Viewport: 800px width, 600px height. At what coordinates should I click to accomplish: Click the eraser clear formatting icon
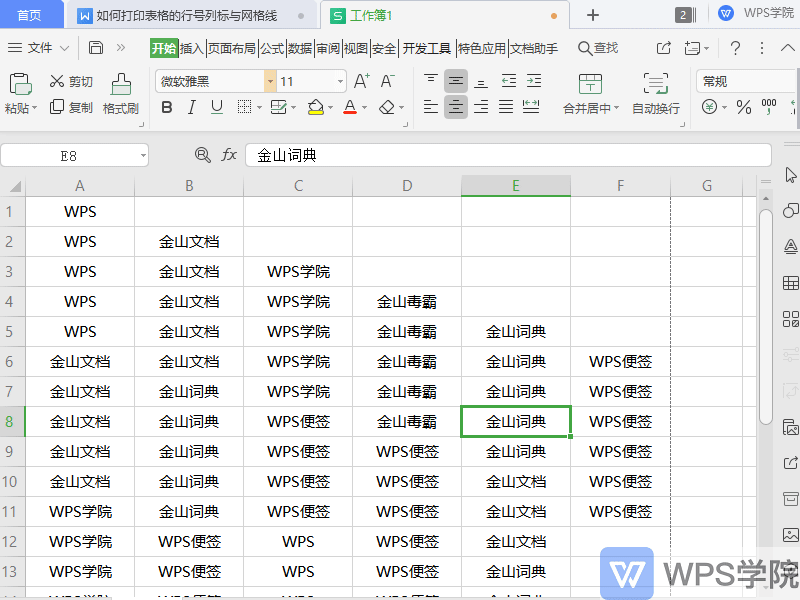pyautogui.click(x=387, y=107)
